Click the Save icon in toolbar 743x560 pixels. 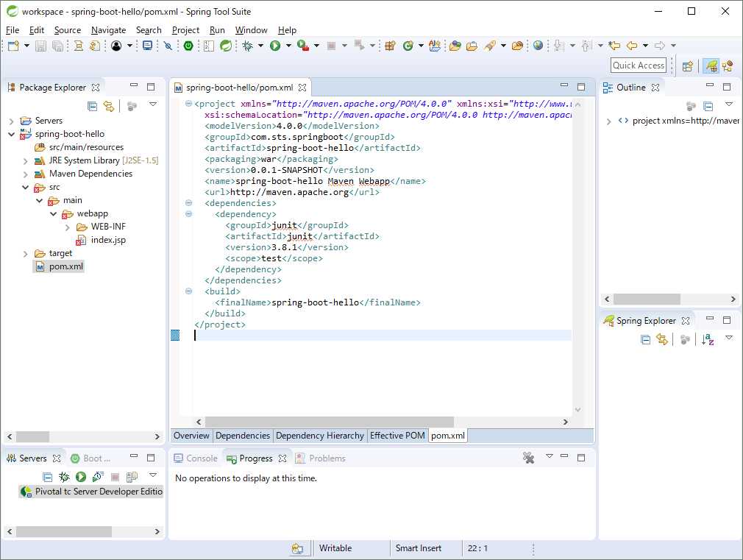tap(40, 46)
